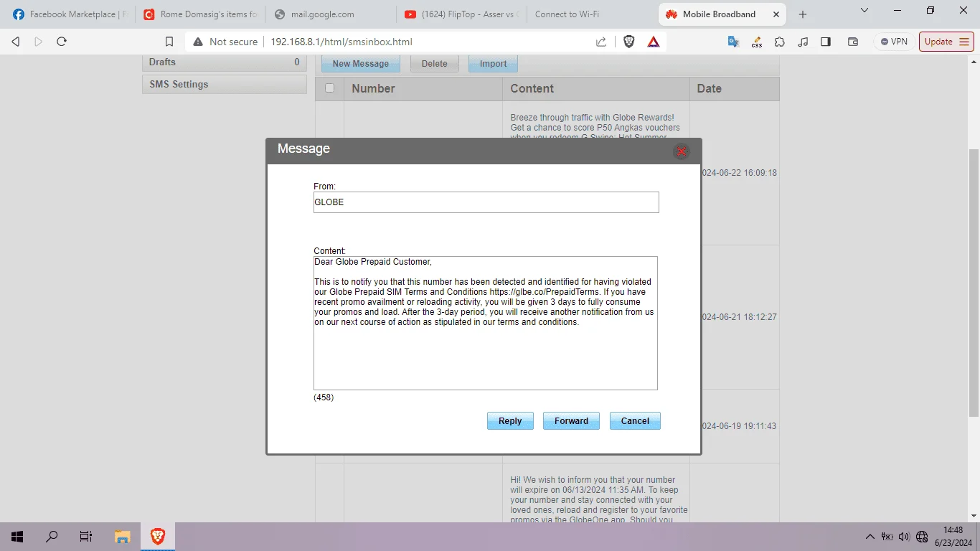Switch to Rome Domasig's items tab
980x551 pixels.
coord(200,14)
